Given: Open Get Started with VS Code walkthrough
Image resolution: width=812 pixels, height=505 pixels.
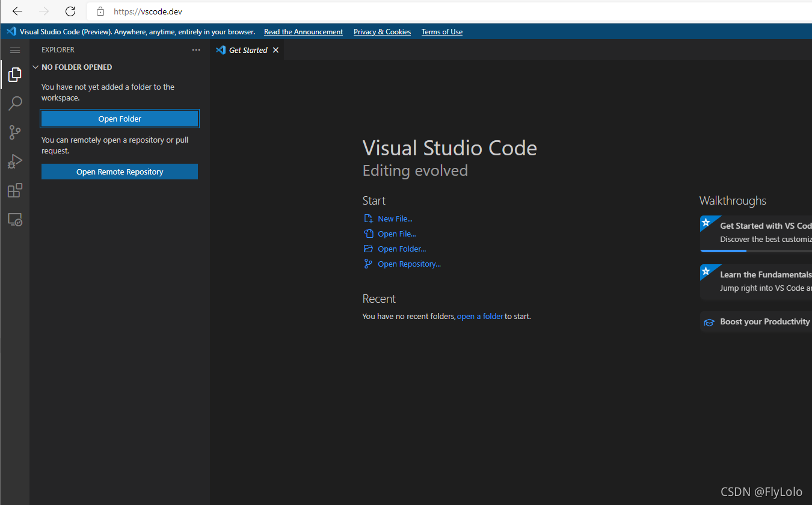Looking at the screenshot, I should (756, 234).
